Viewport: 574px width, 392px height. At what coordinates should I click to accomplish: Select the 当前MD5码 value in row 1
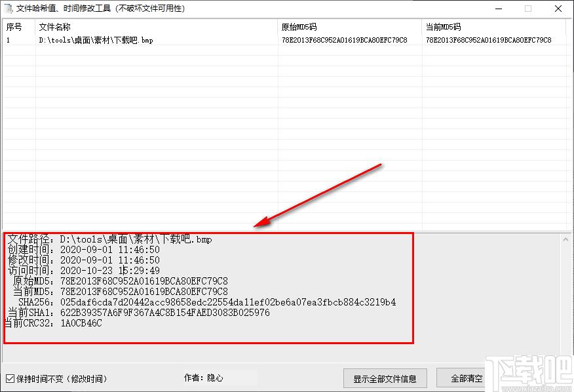click(488, 40)
